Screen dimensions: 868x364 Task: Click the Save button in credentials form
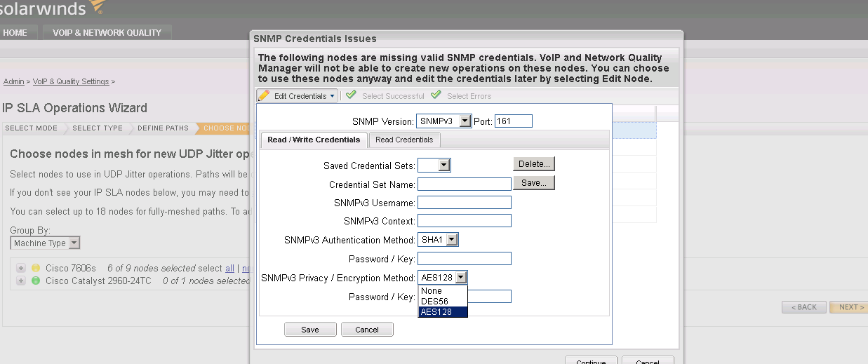click(x=310, y=330)
